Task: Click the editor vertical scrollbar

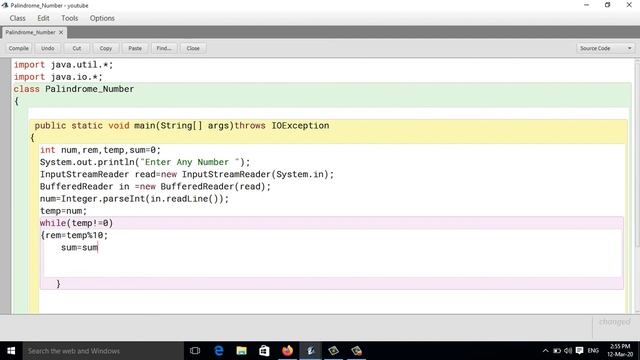Action: [637, 186]
